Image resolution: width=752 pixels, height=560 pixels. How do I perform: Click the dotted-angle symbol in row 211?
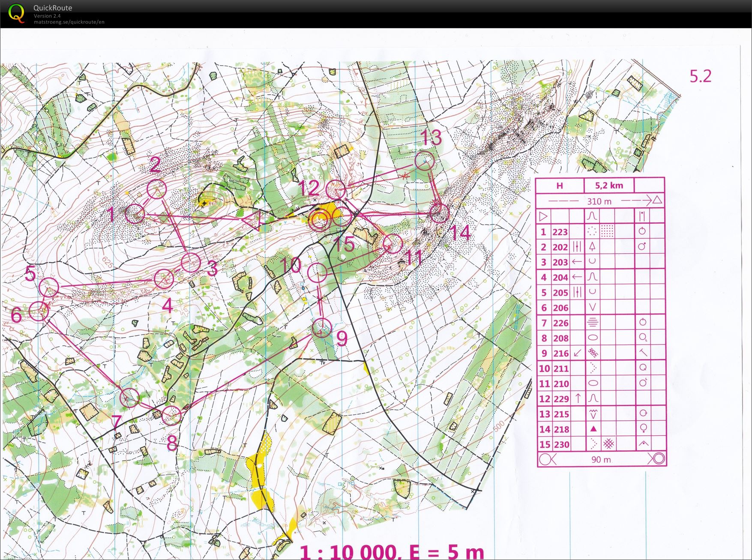(593, 368)
